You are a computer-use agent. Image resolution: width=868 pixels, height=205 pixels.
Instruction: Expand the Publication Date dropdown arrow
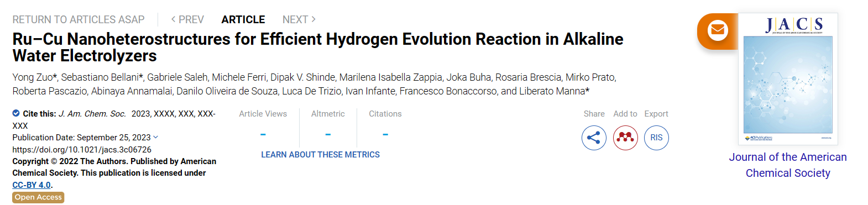click(155, 137)
